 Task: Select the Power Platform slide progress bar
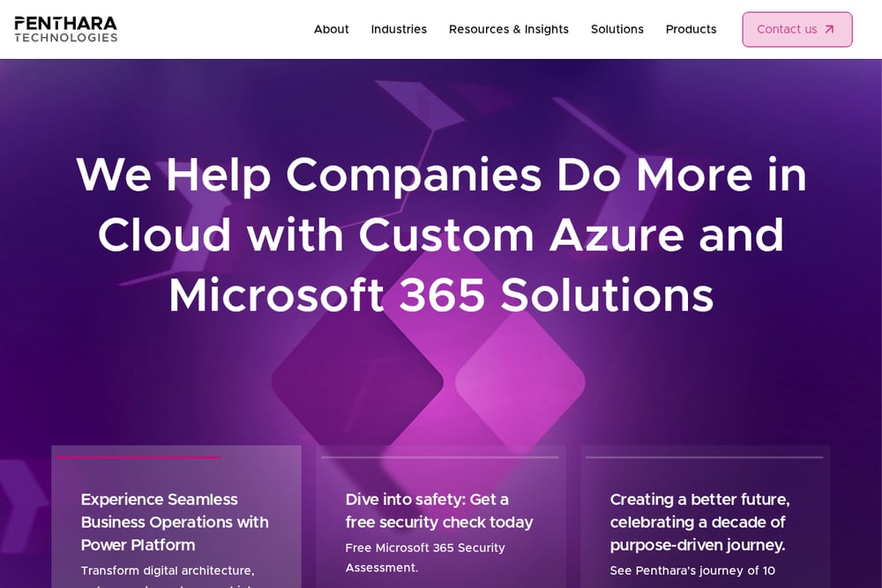click(x=176, y=458)
